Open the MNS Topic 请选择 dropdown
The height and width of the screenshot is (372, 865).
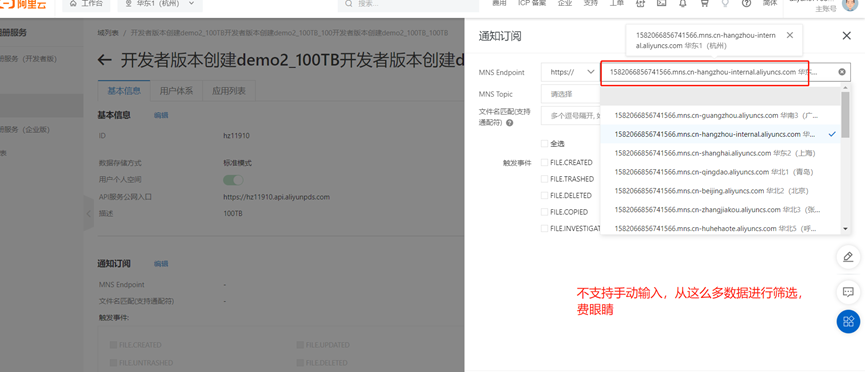pos(570,94)
